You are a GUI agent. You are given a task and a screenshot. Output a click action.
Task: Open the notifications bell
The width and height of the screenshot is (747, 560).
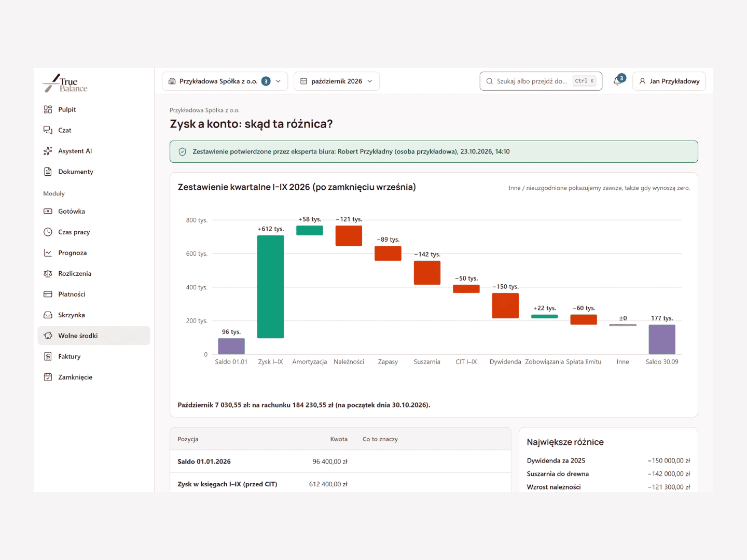617,81
